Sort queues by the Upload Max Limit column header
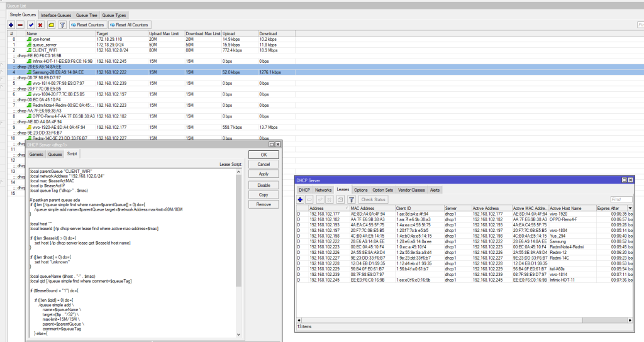Screen dimensions: 644x342 click(166, 34)
